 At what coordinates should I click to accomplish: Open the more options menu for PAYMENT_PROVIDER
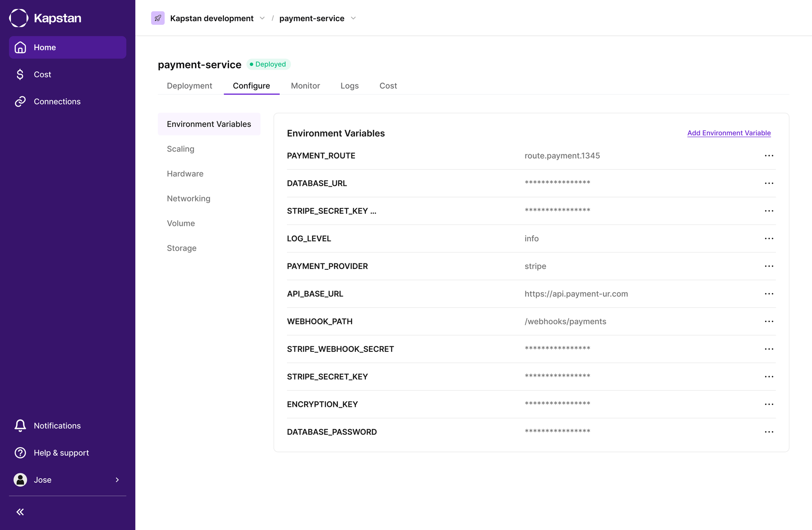[769, 266]
